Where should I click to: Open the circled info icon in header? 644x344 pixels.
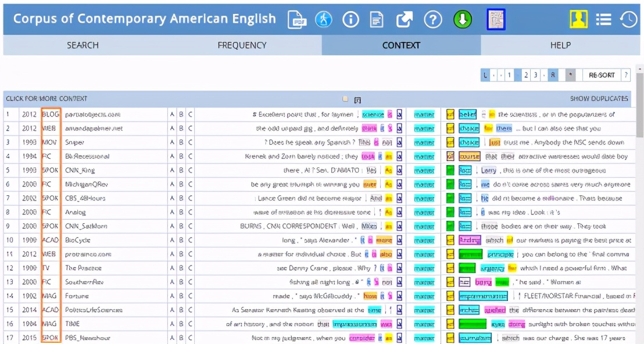[350, 19]
